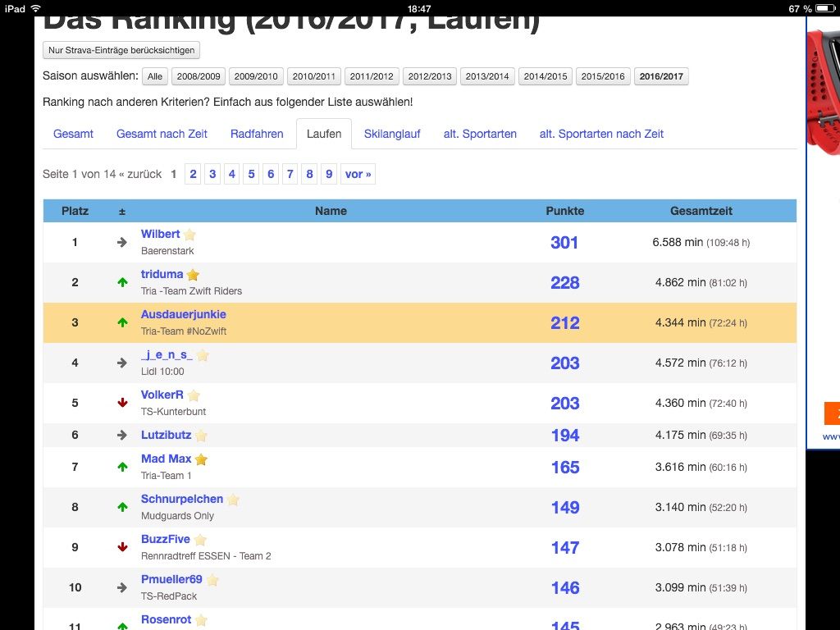Click the gray right arrow in Lutzibutz row
This screenshot has height=630, width=840.
(122, 435)
